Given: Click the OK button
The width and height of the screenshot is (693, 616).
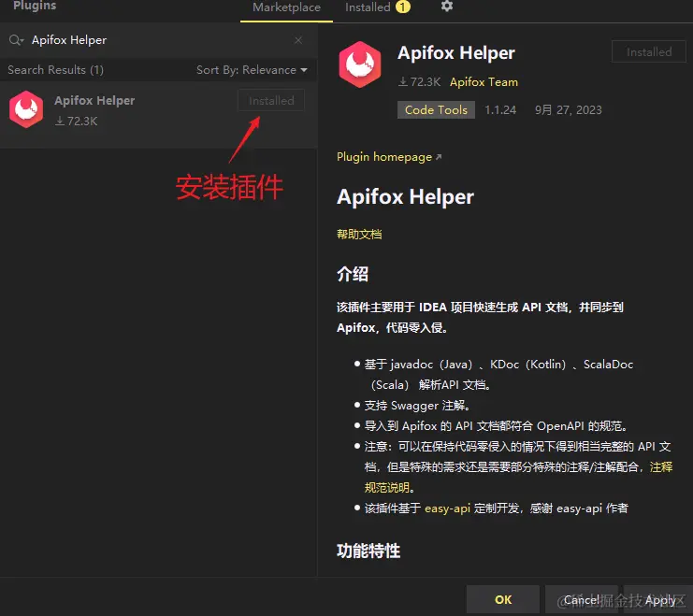Looking at the screenshot, I should coord(503,600).
